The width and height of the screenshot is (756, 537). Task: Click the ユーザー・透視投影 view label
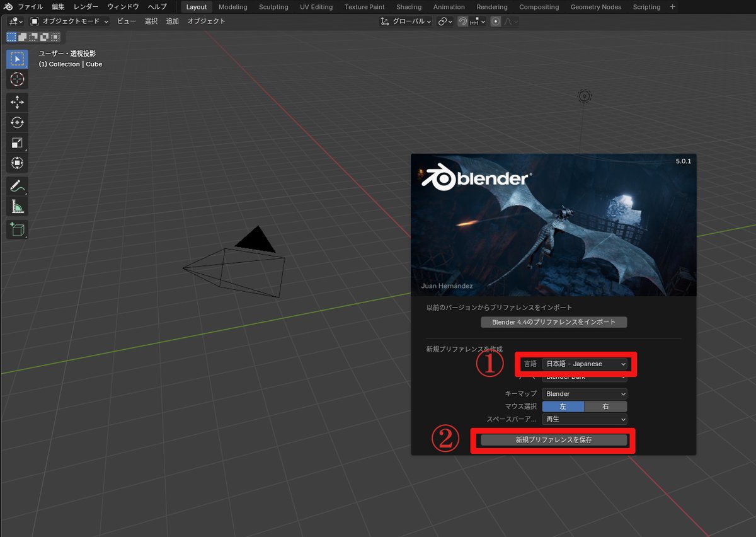point(67,54)
